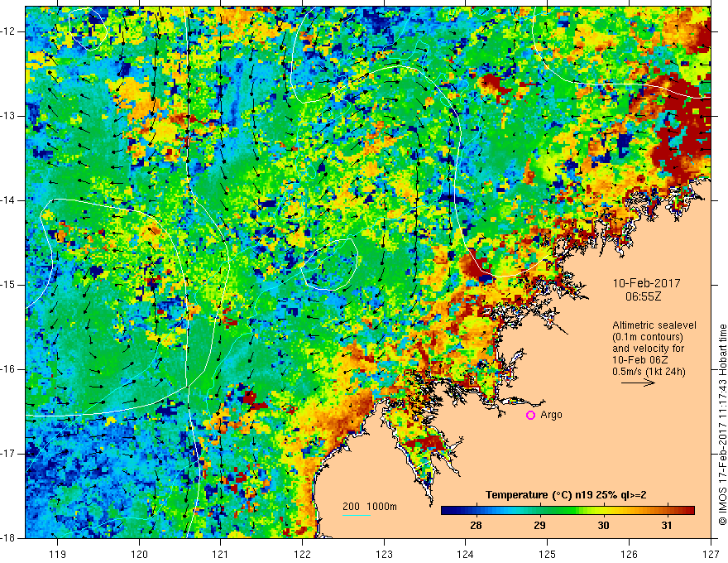Click the IMOS copyright timestamp text

pos(722,425)
